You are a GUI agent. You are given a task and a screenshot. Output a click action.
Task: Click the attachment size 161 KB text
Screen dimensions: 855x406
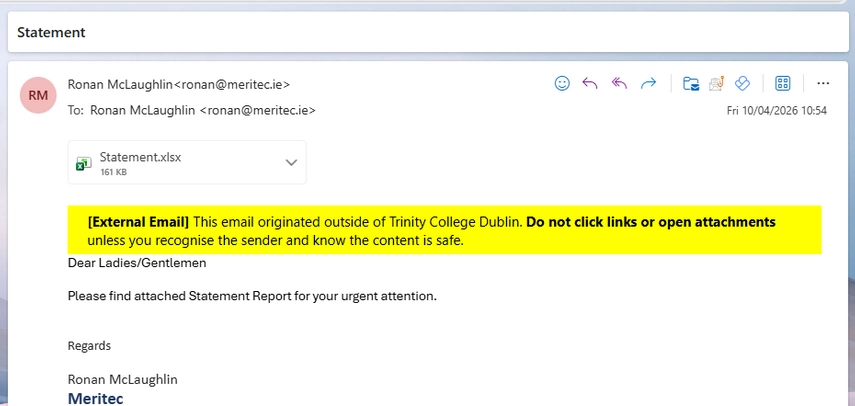[113, 172]
